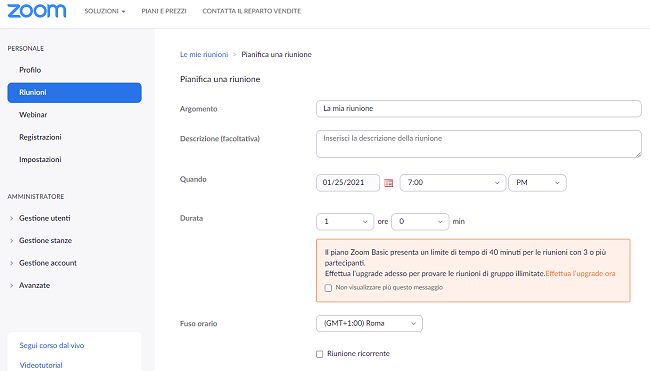Click the Pianifica una riunione breadcrumb text

[x=276, y=54]
